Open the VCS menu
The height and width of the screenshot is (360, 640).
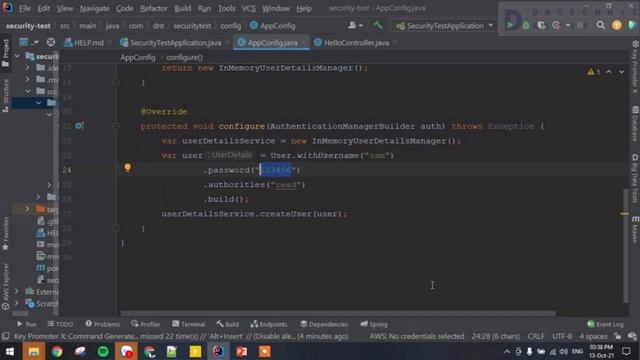tap(248, 8)
